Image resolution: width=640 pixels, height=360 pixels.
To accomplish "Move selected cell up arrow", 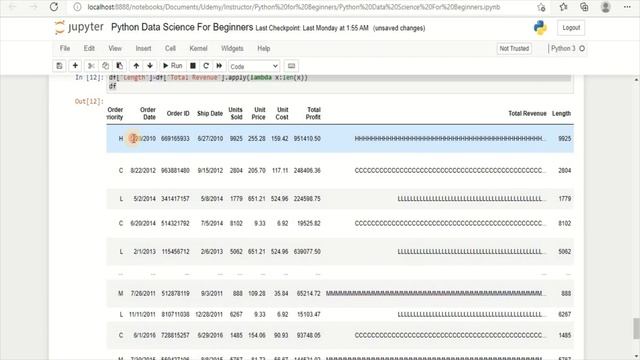I will [x=136, y=66].
